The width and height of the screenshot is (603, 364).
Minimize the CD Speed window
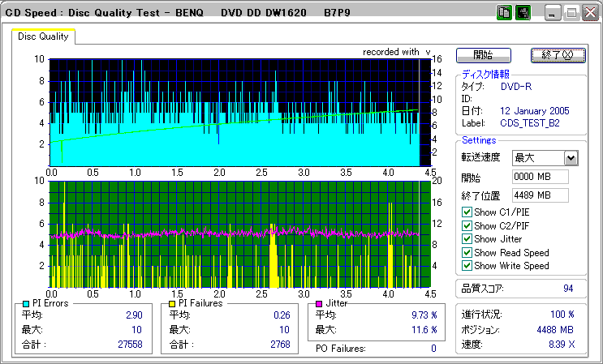(553, 13)
